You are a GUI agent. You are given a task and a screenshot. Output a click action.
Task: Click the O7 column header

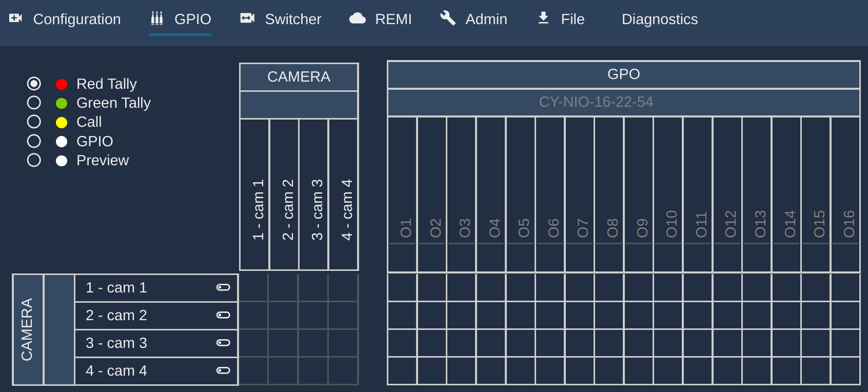point(580,194)
